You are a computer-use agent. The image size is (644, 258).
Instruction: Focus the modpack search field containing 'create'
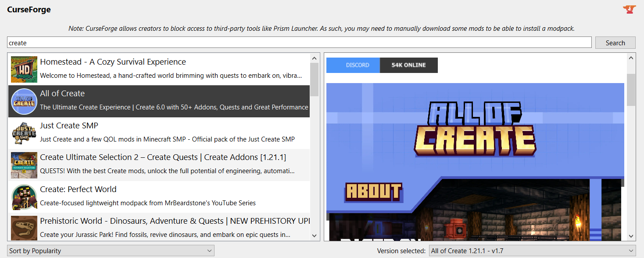[x=299, y=43]
